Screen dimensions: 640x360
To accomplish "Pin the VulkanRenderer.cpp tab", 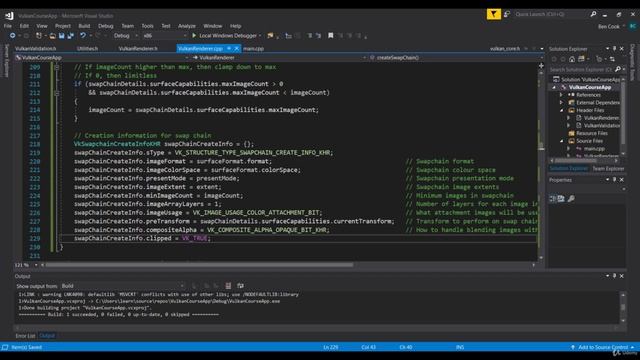I will click(229, 49).
